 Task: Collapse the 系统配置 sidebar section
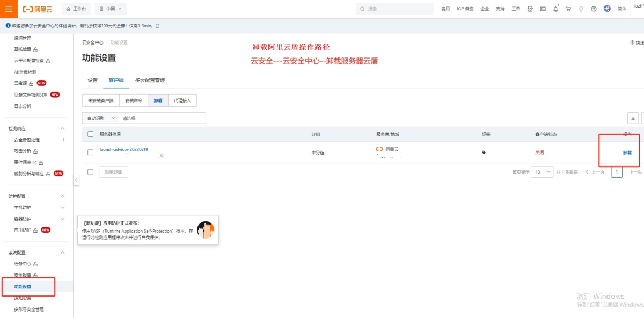tap(62, 252)
